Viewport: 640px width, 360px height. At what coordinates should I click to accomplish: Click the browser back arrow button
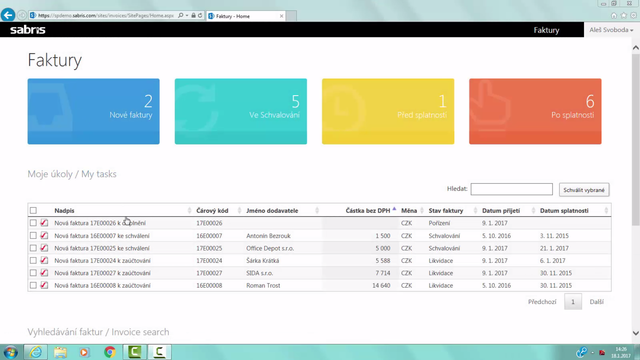click(x=8, y=15)
